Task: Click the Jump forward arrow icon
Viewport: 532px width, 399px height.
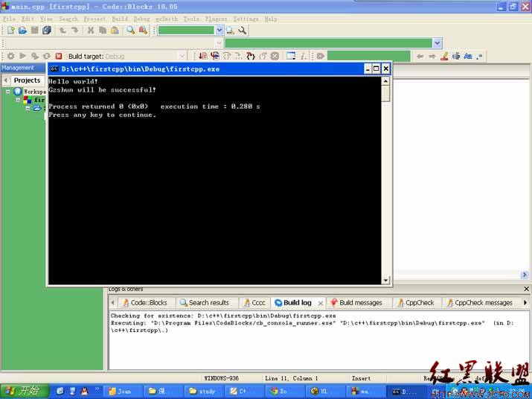Action: point(432,57)
